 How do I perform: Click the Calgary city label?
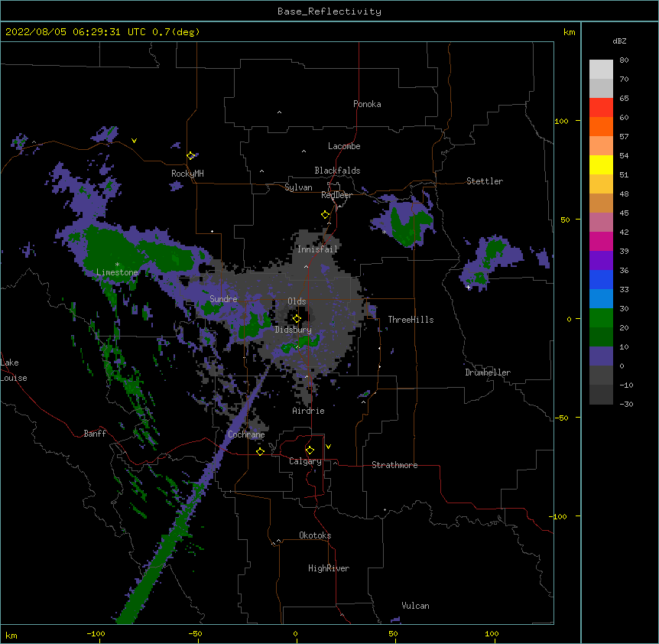point(305,461)
